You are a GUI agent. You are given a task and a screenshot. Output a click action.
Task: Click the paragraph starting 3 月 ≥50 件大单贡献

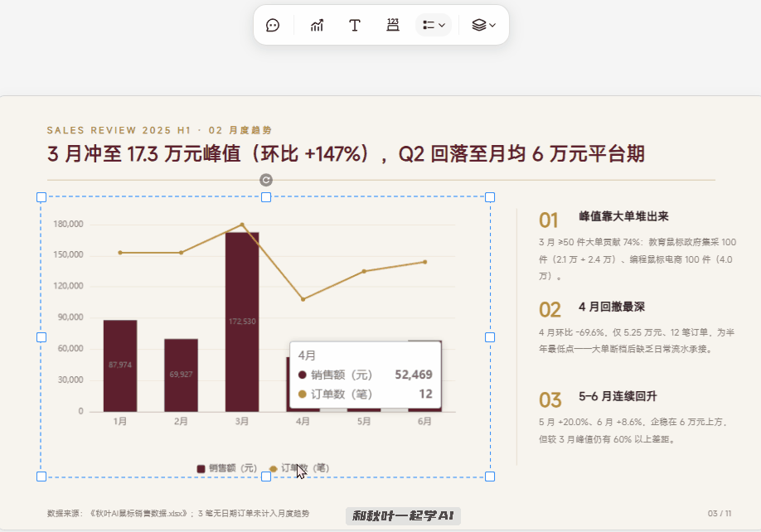[637, 259]
